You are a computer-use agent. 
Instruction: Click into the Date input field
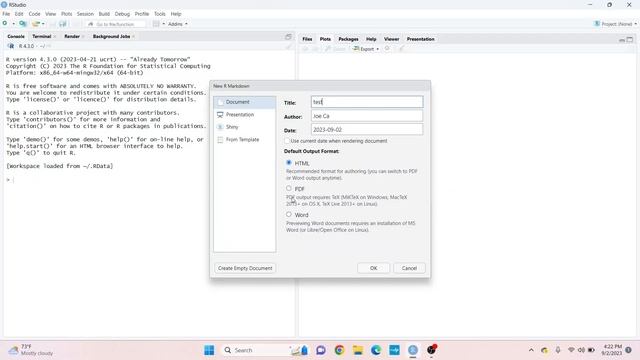click(x=367, y=129)
